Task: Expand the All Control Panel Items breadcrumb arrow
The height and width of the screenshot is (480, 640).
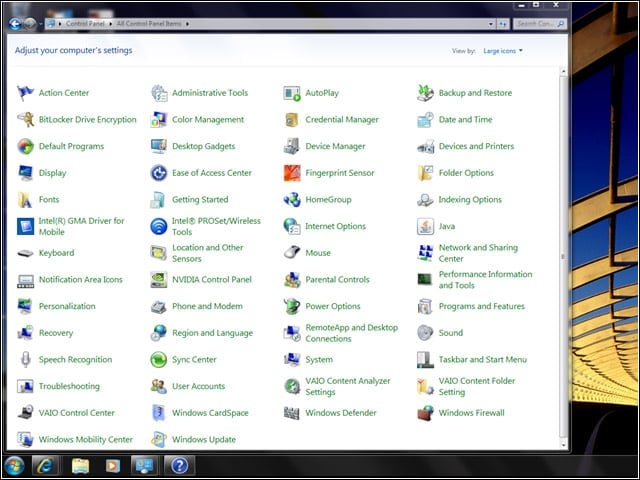Action: [x=187, y=24]
